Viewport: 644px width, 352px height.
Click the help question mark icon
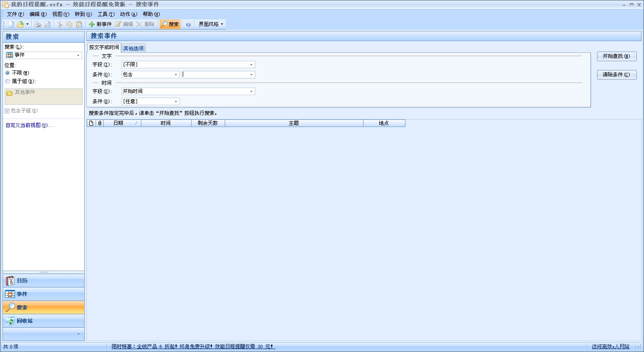[188, 24]
